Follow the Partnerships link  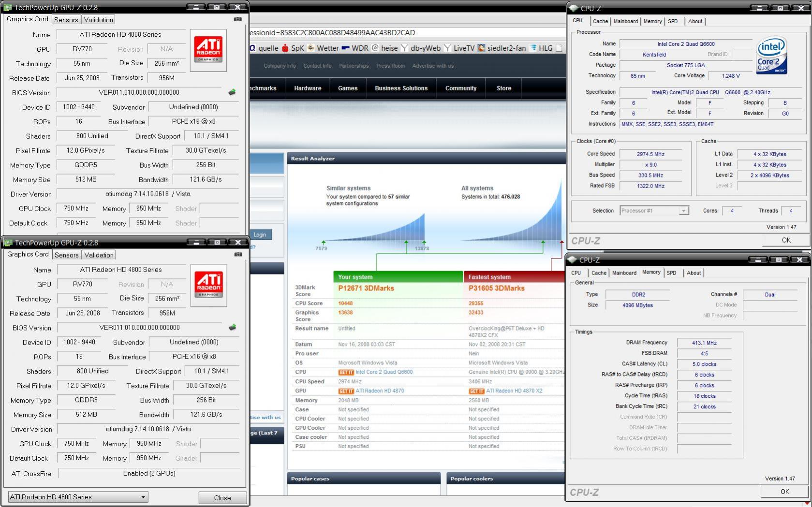point(354,66)
